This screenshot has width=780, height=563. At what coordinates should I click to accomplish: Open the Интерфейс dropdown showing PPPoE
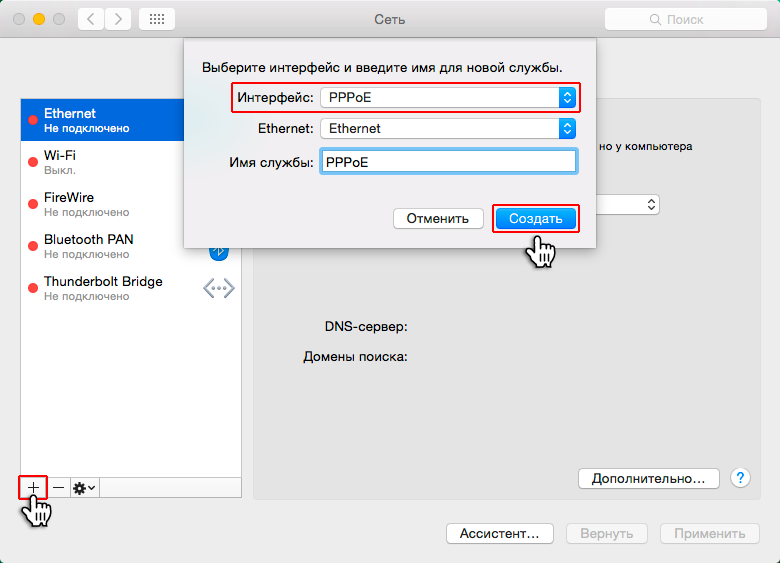coord(448,97)
